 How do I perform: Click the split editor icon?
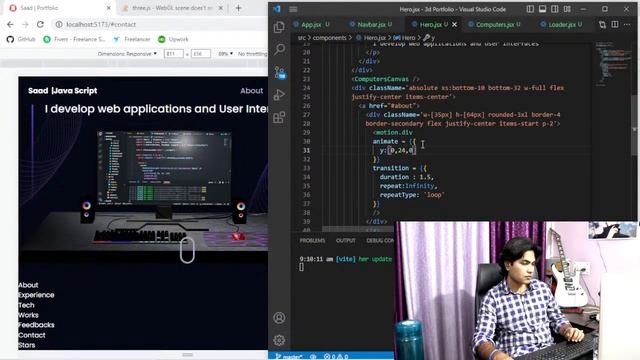[x=615, y=24]
